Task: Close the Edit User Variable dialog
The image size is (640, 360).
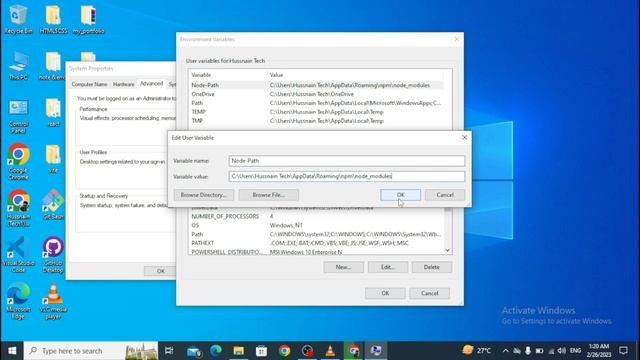Action: pos(464,138)
